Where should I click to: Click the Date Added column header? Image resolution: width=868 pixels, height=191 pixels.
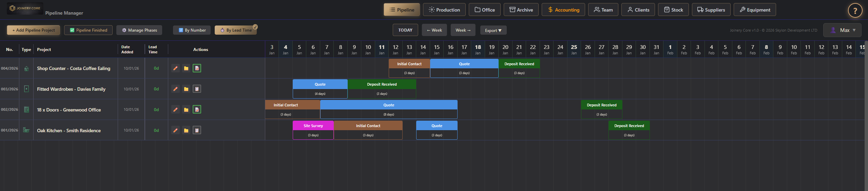(127, 49)
